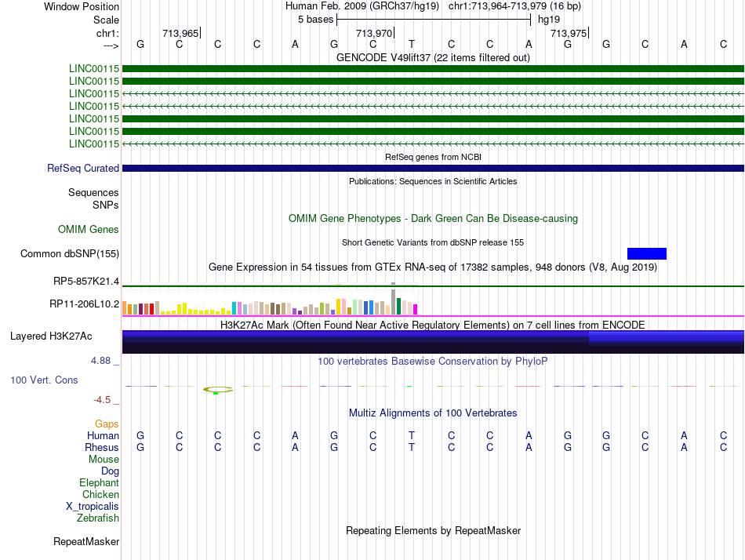Click the 713,965 coordinate on the ruler
Screen dimensions: 745x560
[180, 33]
